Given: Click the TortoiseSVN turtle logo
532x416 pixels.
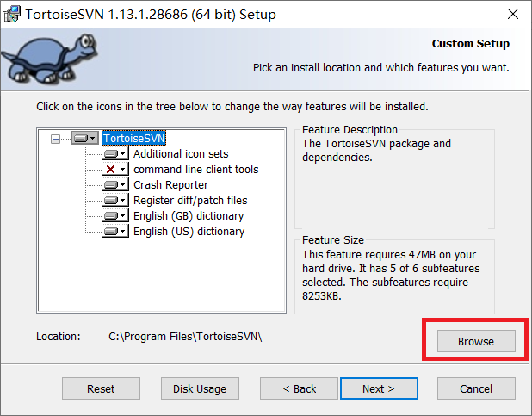Looking at the screenshot, I should coord(49,59).
